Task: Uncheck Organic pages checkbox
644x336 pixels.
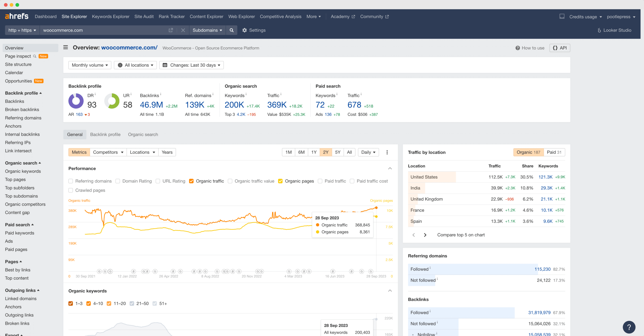Action: (x=280, y=181)
